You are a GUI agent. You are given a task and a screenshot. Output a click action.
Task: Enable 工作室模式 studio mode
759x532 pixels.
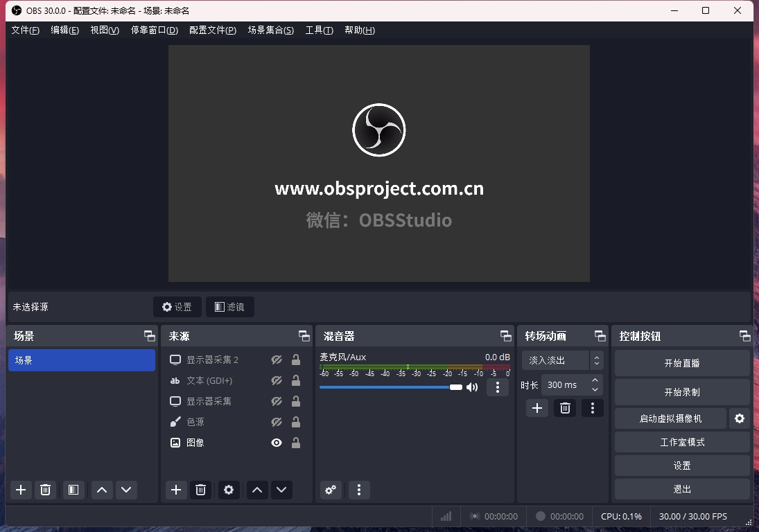point(682,442)
